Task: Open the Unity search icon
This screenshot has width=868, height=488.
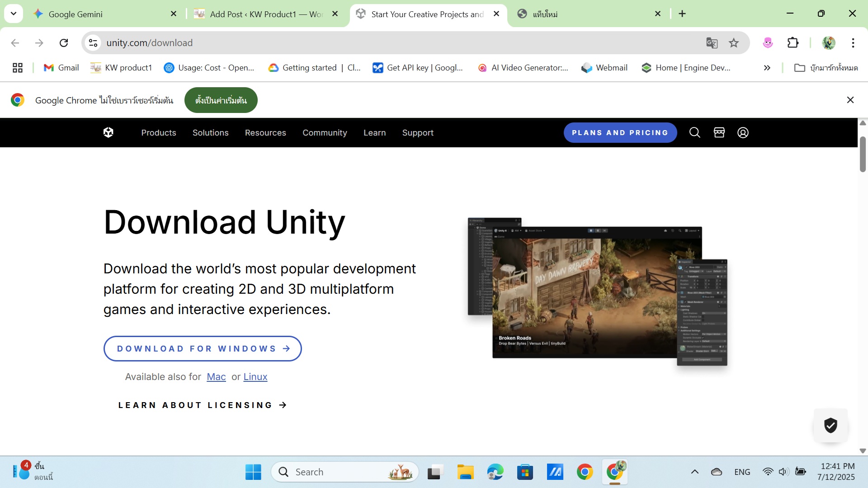Action: click(x=694, y=132)
